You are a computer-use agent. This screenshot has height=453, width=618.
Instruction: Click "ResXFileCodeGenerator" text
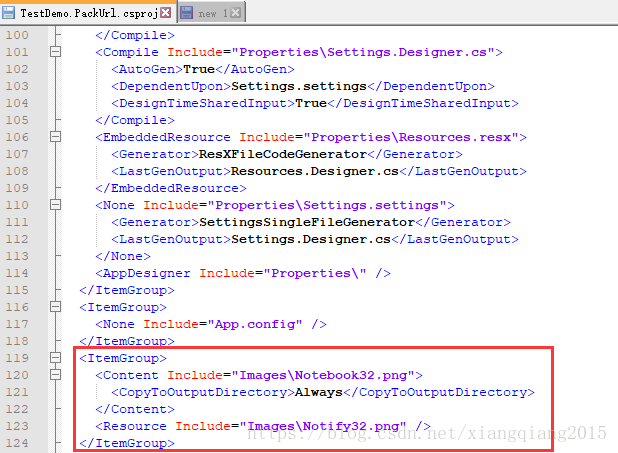[x=283, y=154]
